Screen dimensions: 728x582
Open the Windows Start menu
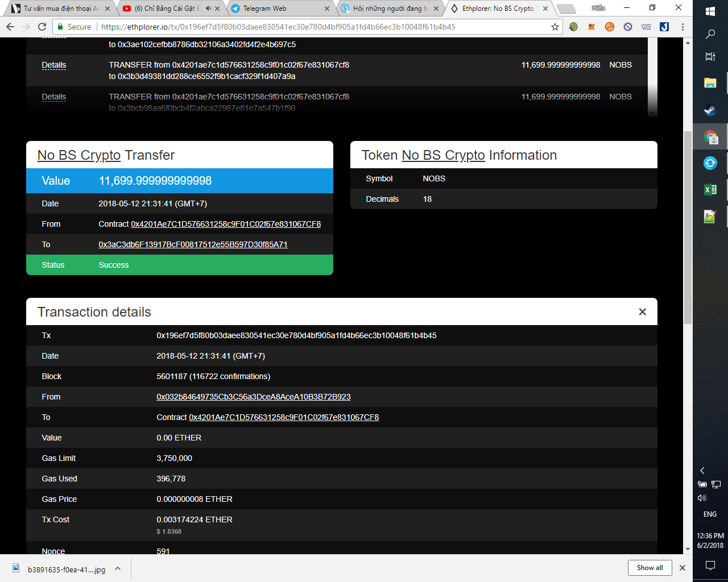coord(710,11)
